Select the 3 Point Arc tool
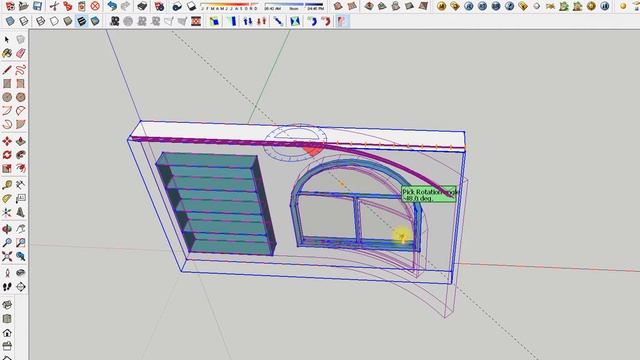The width and height of the screenshot is (640, 360). click(x=7, y=124)
